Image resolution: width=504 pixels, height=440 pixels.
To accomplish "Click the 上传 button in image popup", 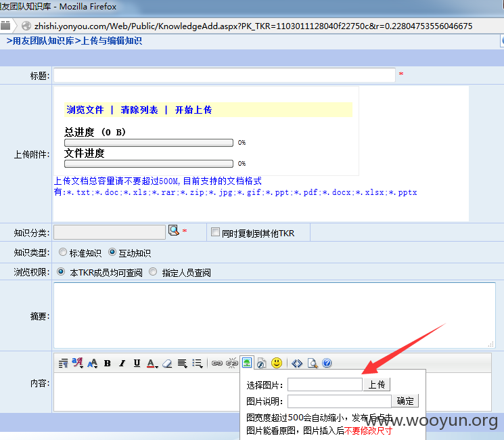I will coord(376,384).
